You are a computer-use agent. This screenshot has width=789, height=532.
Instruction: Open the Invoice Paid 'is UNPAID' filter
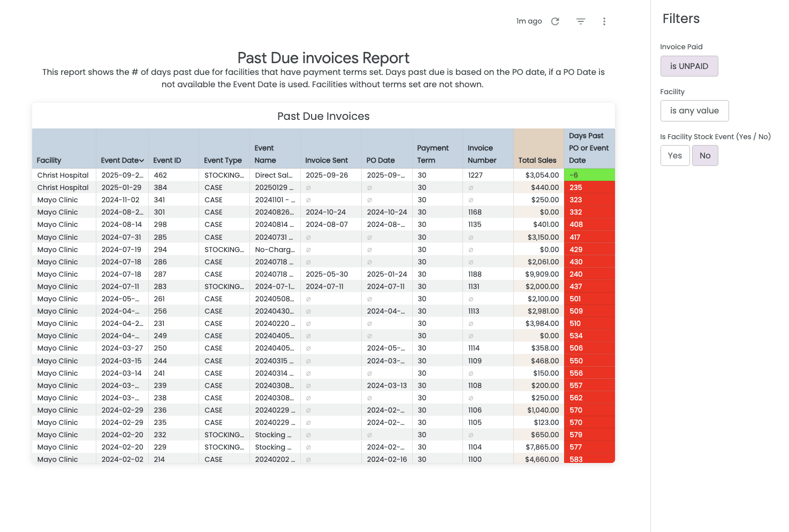689,66
